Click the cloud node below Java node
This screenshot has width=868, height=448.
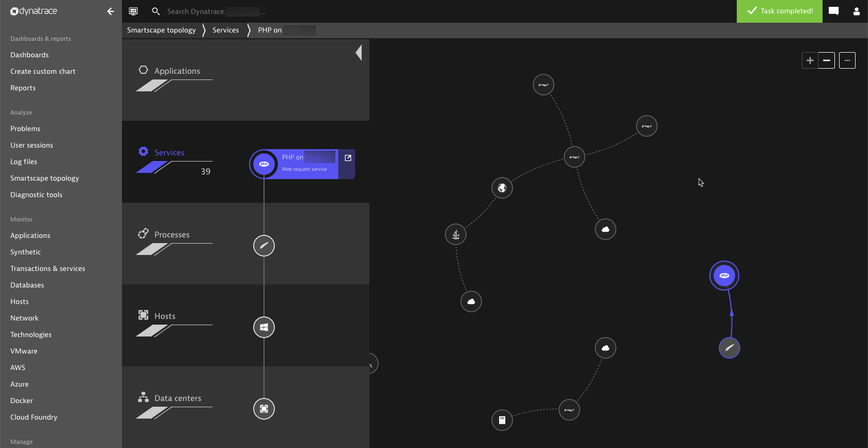(x=471, y=301)
